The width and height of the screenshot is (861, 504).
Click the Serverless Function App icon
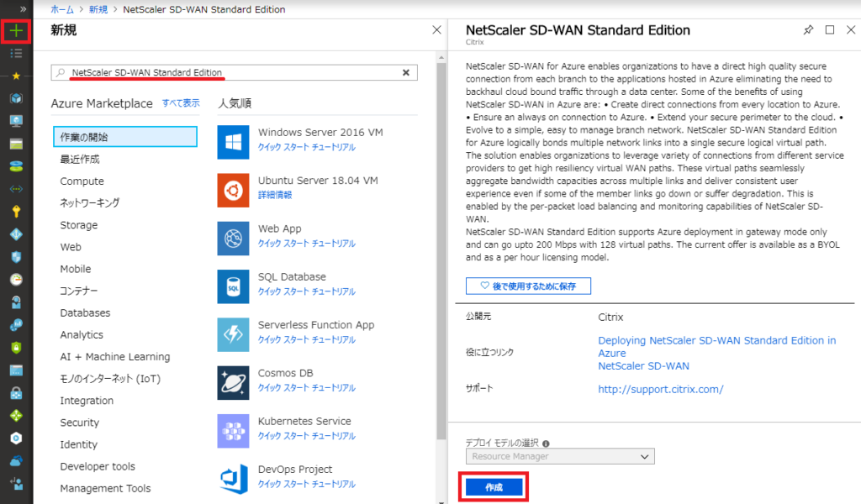click(x=234, y=334)
